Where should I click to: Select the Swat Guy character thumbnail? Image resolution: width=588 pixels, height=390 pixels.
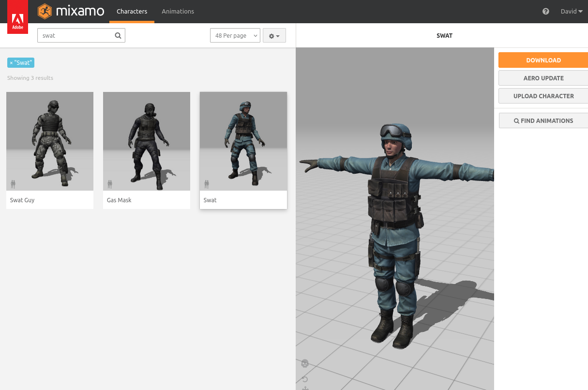pos(50,141)
